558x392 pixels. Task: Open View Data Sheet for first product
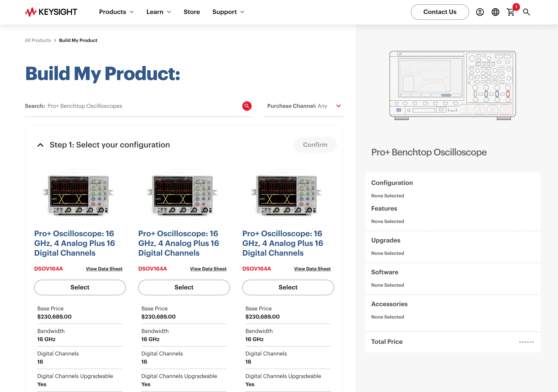coord(104,269)
